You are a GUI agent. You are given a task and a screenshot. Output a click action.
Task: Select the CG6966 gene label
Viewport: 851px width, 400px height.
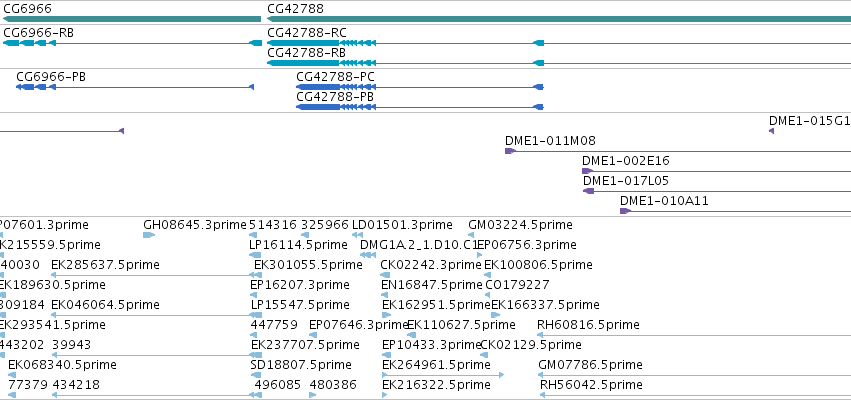28,9
